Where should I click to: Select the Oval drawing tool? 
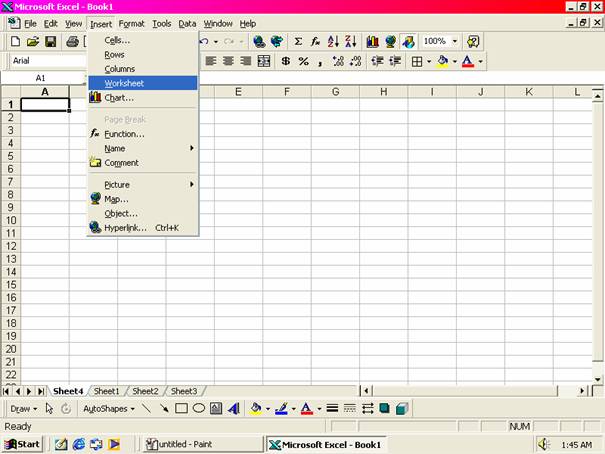click(199, 408)
